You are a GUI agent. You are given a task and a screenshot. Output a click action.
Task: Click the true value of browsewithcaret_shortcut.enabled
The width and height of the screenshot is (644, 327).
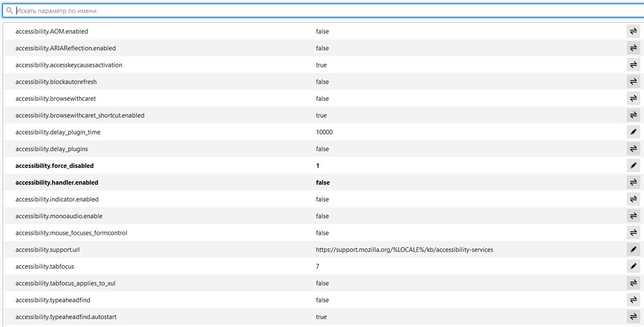tap(321, 115)
